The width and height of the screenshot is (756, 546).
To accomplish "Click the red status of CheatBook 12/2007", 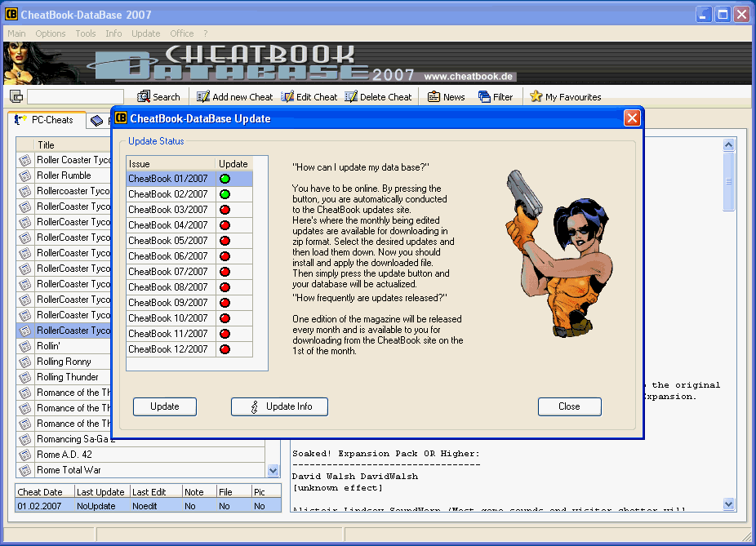I will click(x=225, y=349).
